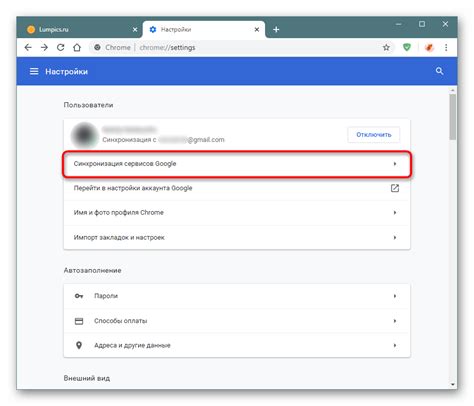Click the scrollbar up arrow

[452, 90]
